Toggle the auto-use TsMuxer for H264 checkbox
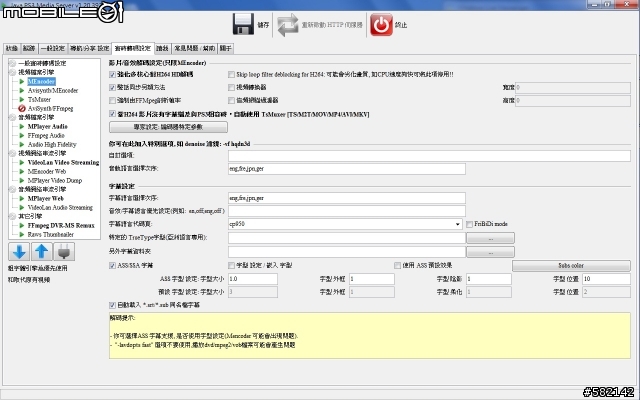 tap(112, 114)
